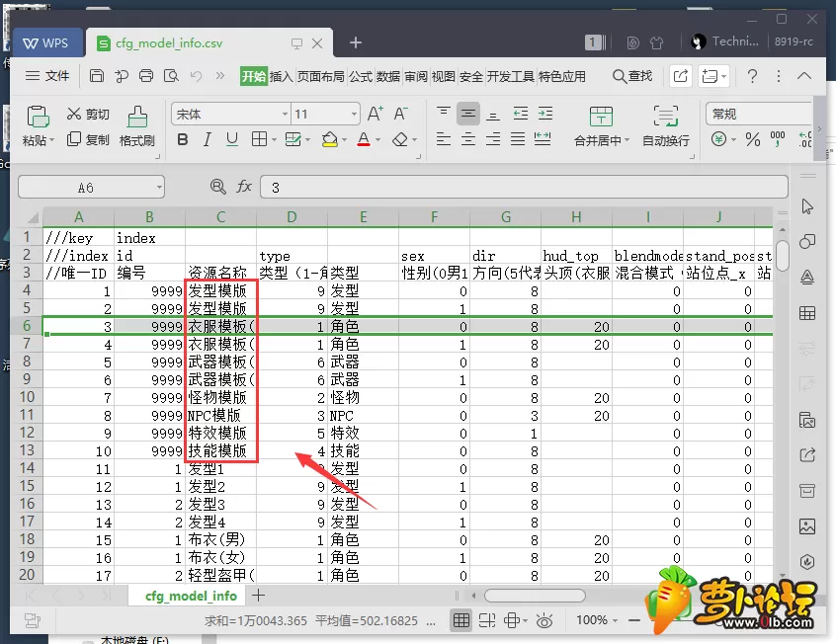Viewport: 836px width, 644px height.
Task: Click the fx insert function icon
Action: 244,187
